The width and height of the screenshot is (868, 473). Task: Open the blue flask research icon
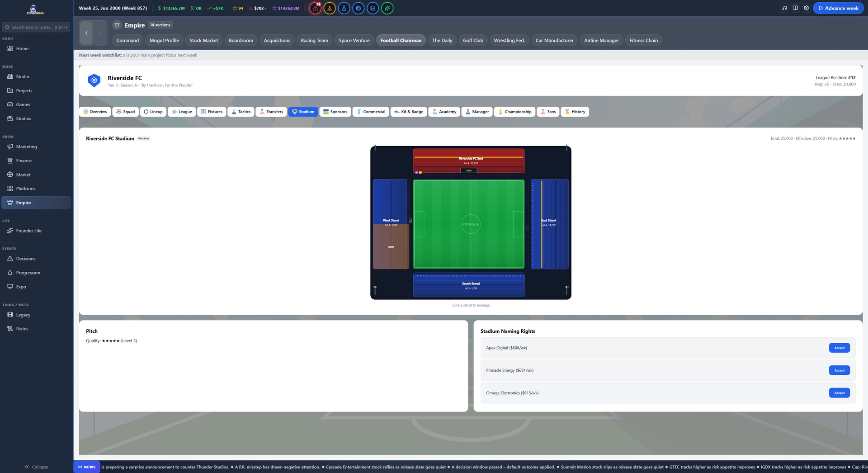coord(344,8)
